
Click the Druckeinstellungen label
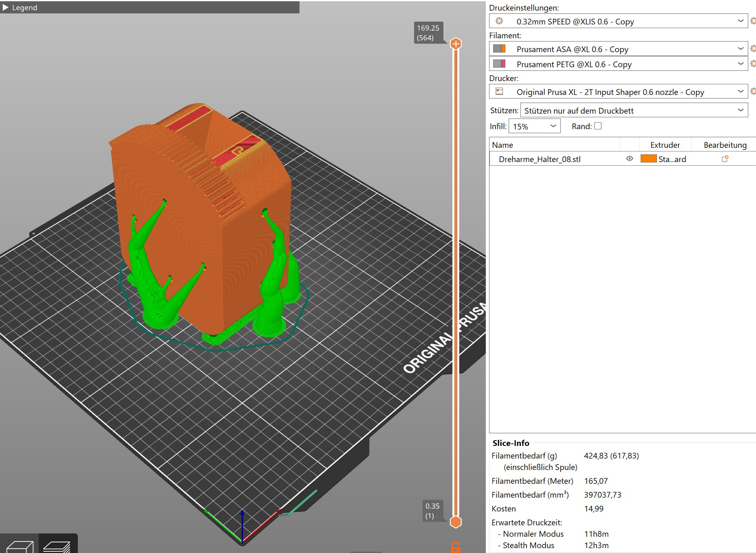[x=524, y=8]
